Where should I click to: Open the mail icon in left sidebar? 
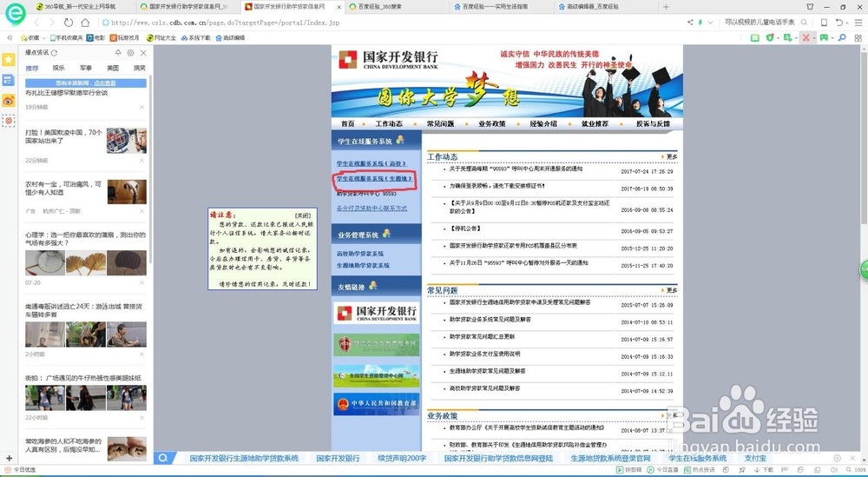click(x=9, y=120)
